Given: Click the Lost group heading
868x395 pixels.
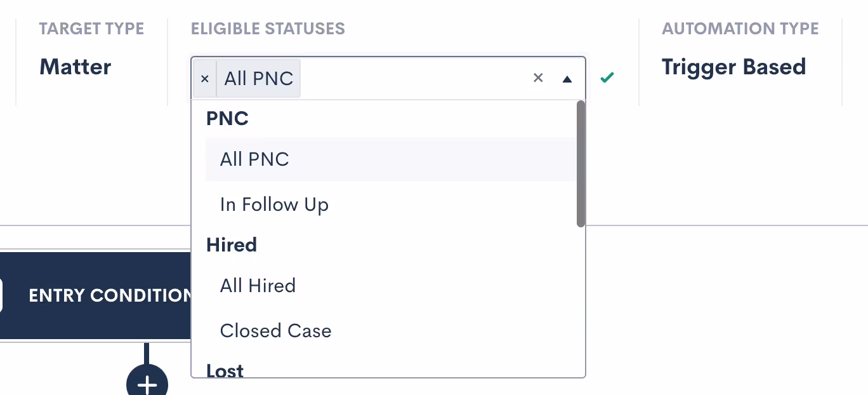Looking at the screenshot, I should pyautogui.click(x=225, y=371).
